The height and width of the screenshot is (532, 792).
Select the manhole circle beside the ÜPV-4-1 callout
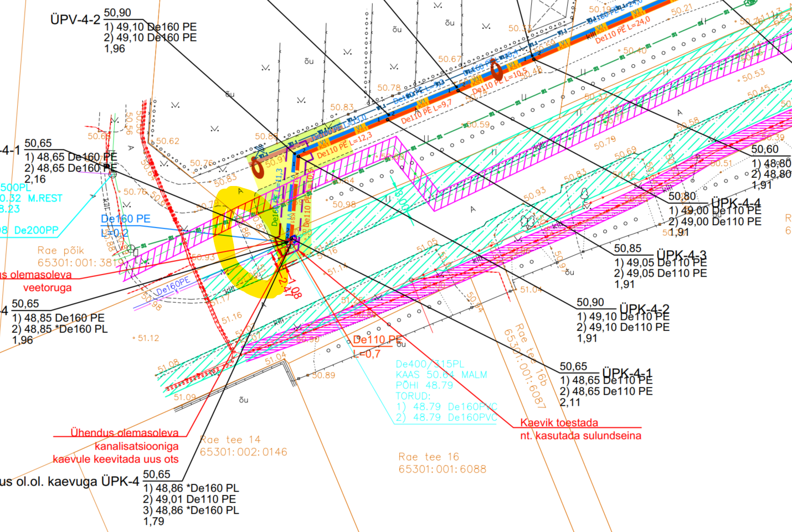point(112,173)
